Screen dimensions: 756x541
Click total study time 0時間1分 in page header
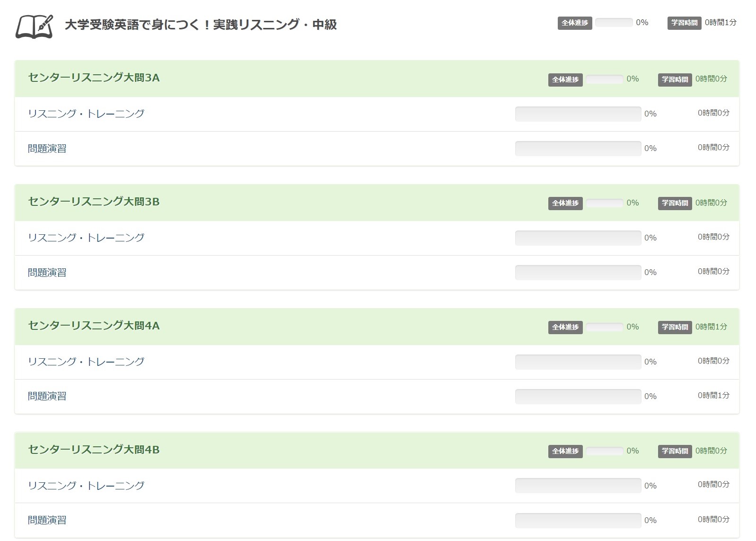click(721, 22)
